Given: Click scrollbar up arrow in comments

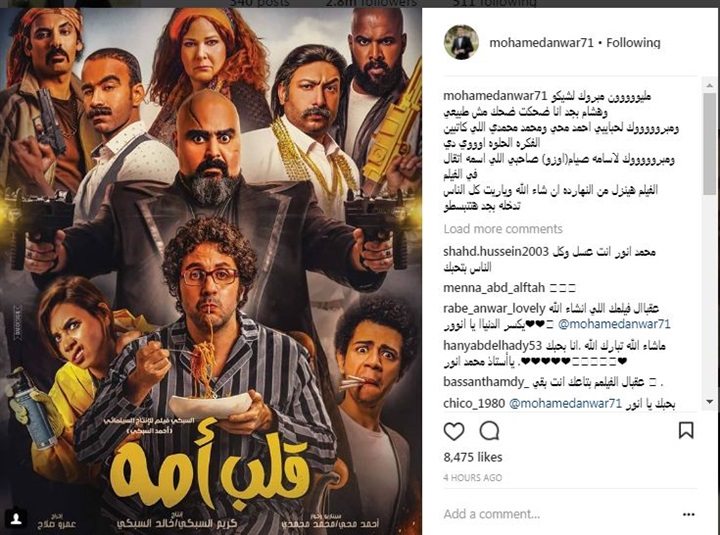Looking at the screenshot, I should coord(709,85).
